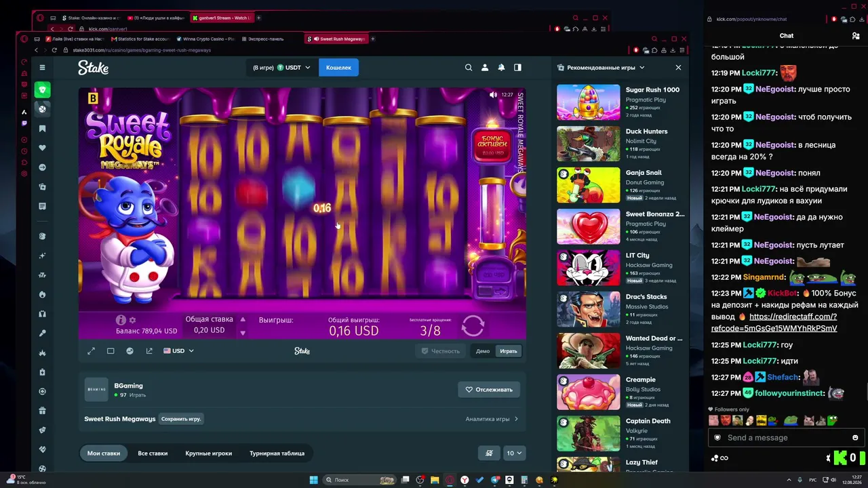Viewport: 868px width, 488px height.
Task: Select the Крупные игроки tab
Action: click(x=209, y=453)
